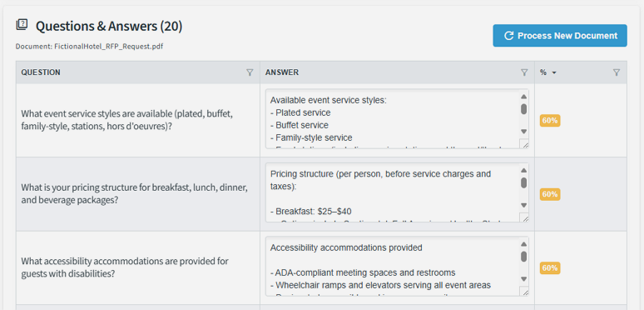Click the 60% badge for event service styles
Image resolution: width=644 pixels, height=310 pixels.
550,121
